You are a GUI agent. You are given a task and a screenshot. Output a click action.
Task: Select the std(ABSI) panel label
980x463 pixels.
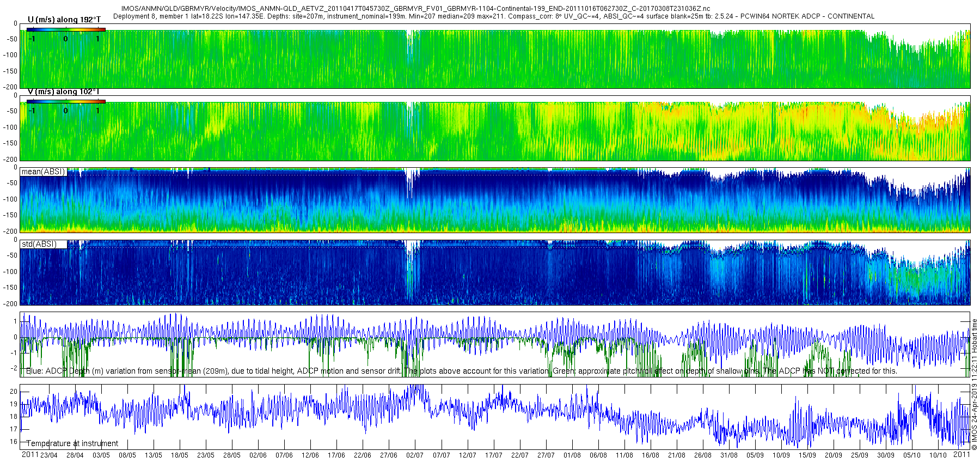coord(39,244)
